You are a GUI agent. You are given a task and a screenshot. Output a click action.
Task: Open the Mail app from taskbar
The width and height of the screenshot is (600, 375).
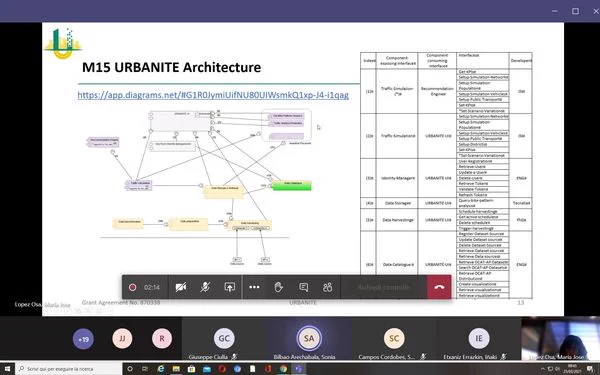(207, 369)
